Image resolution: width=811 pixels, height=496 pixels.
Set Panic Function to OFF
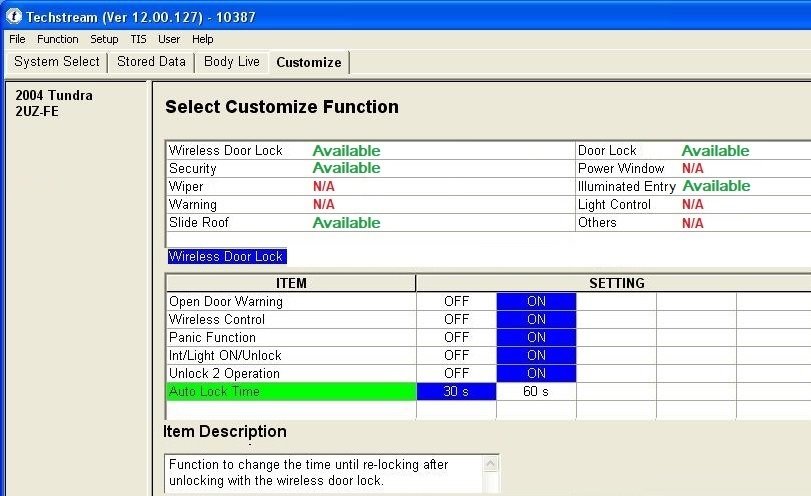coord(456,337)
